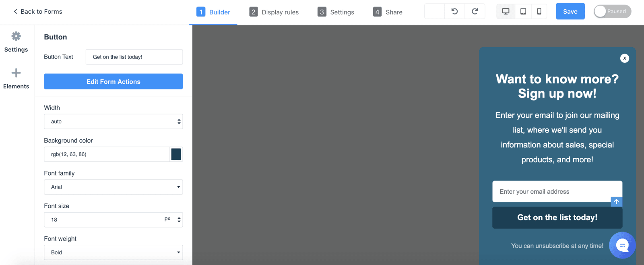Save the form
Image resolution: width=644 pixels, height=265 pixels.
(x=570, y=11)
